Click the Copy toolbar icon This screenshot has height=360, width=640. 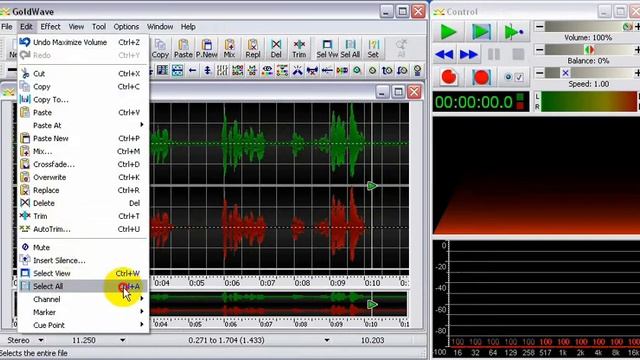(160, 49)
